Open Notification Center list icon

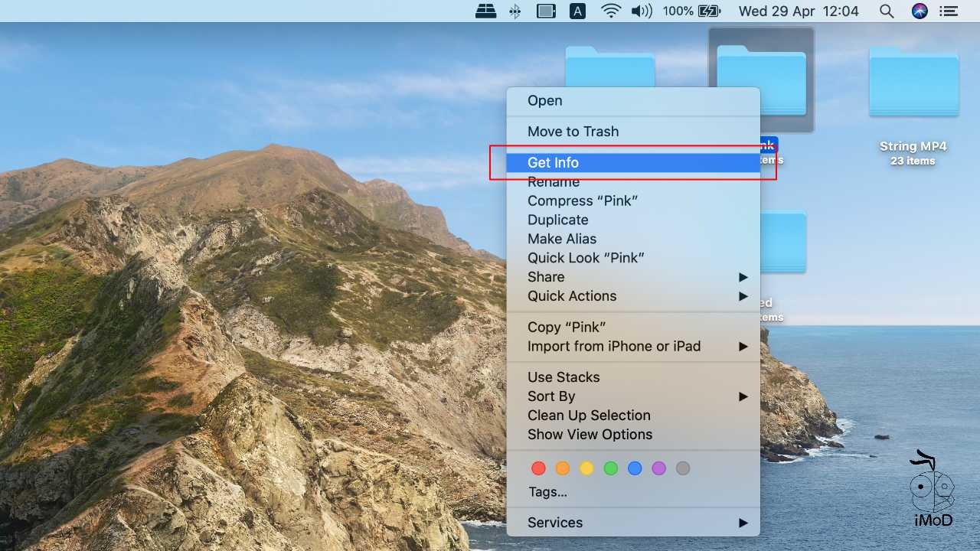point(949,11)
